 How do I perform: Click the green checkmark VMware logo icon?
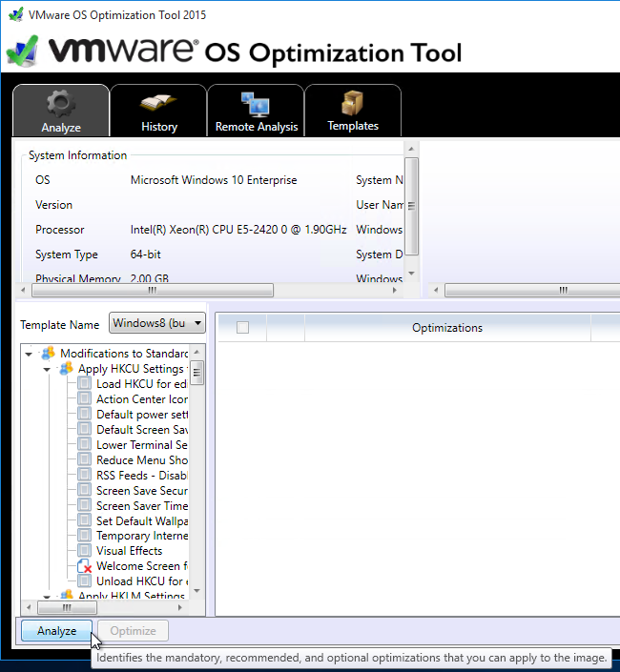(22, 51)
